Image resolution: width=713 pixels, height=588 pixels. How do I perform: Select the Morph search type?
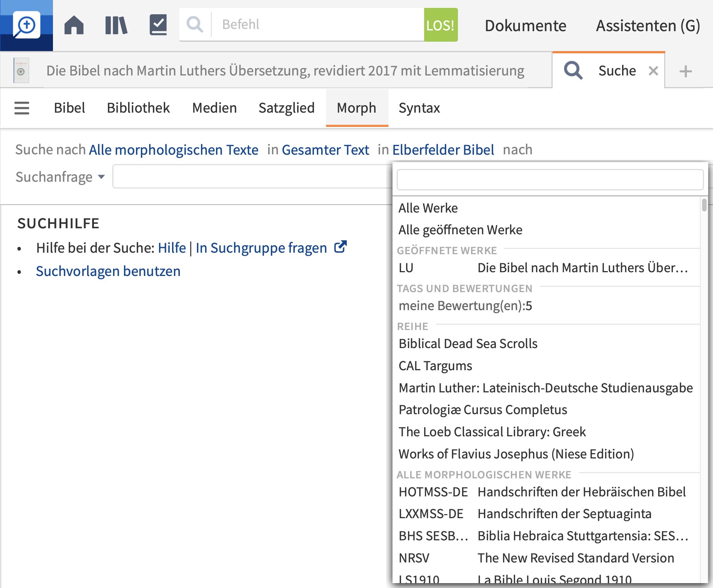[356, 108]
